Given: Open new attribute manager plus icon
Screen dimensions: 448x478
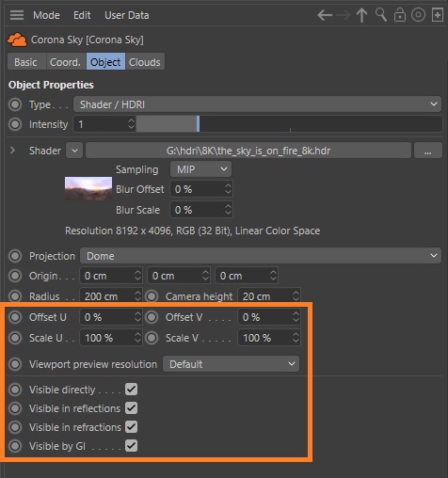Looking at the screenshot, I should 438,15.
